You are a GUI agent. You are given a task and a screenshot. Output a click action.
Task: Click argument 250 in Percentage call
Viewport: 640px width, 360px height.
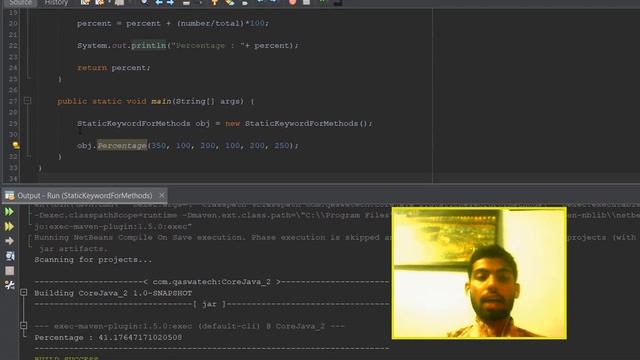pyautogui.click(x=282, y=146)
